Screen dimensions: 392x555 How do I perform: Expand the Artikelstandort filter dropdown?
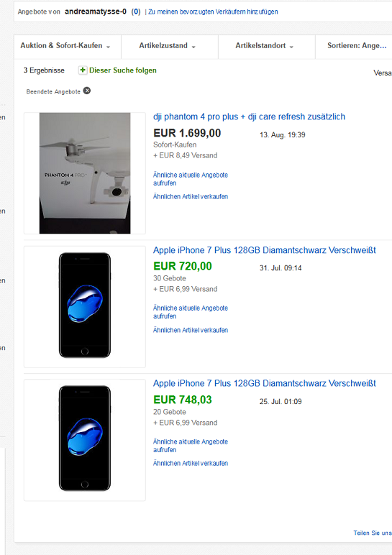tap(267, 46)
